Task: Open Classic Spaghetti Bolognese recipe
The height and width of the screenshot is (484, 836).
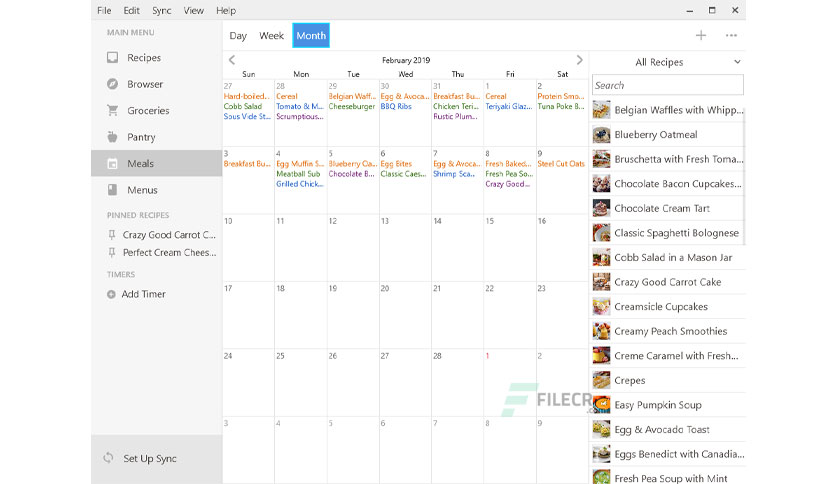Action: [668, 232]
